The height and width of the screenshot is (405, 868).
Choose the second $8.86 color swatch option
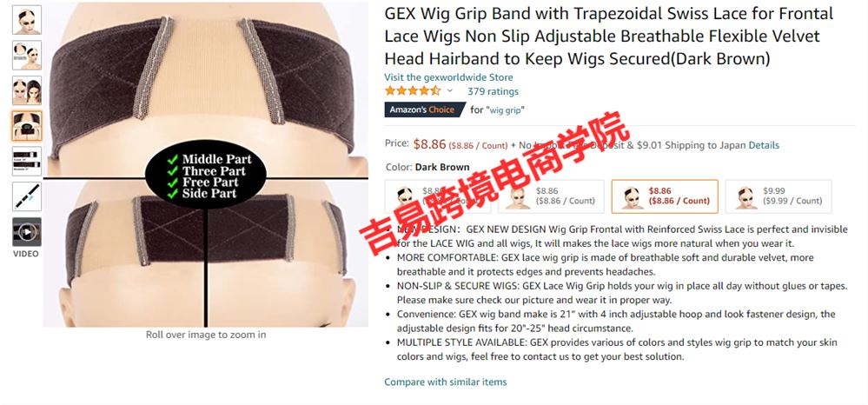[x=551, y=196]
